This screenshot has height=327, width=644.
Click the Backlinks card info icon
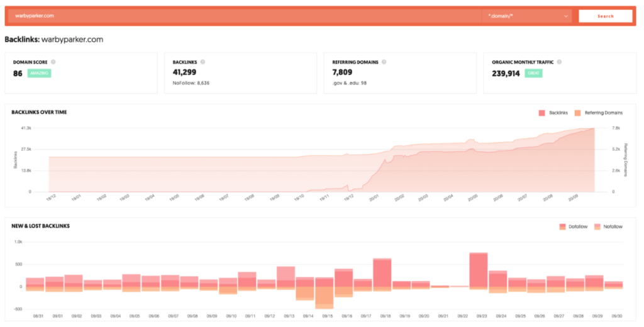203,62
